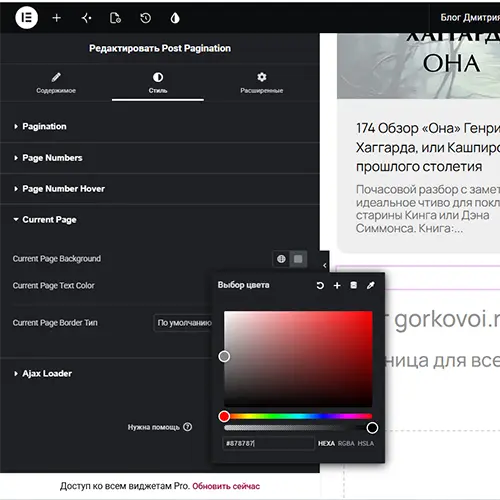500x500 pixels.
Task: Click the Выбор цвета picker title
Action: [x=243, y=285]
